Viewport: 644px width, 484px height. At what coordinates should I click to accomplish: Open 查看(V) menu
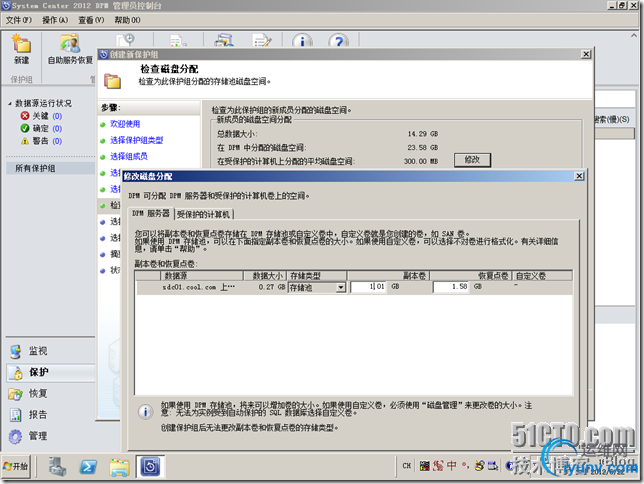pyautogui.click(x=91, y=20)
